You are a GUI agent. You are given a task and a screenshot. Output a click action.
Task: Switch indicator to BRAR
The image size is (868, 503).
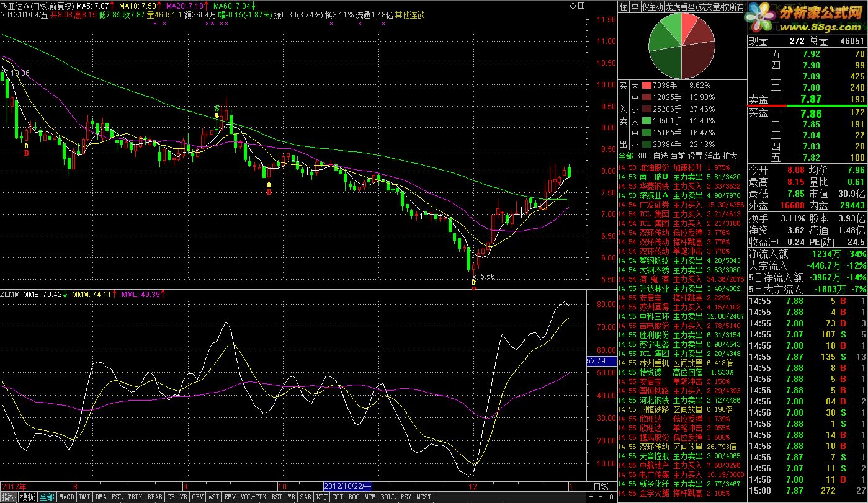click(154, 497)
